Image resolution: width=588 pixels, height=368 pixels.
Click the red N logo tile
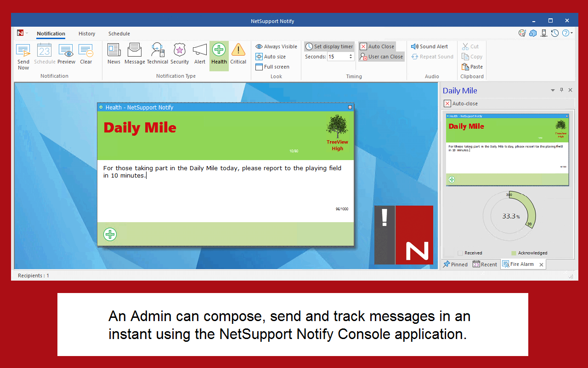click(414, 235)
